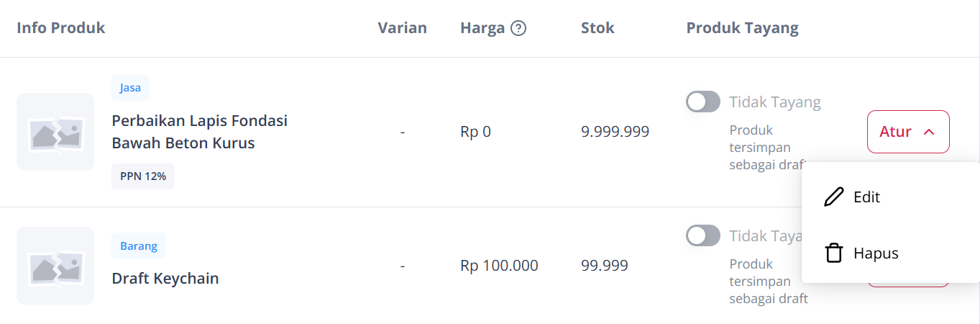Click the PPN 12% tax badge
The height and width of the screenshot is (324, 980).
(142, 176)
